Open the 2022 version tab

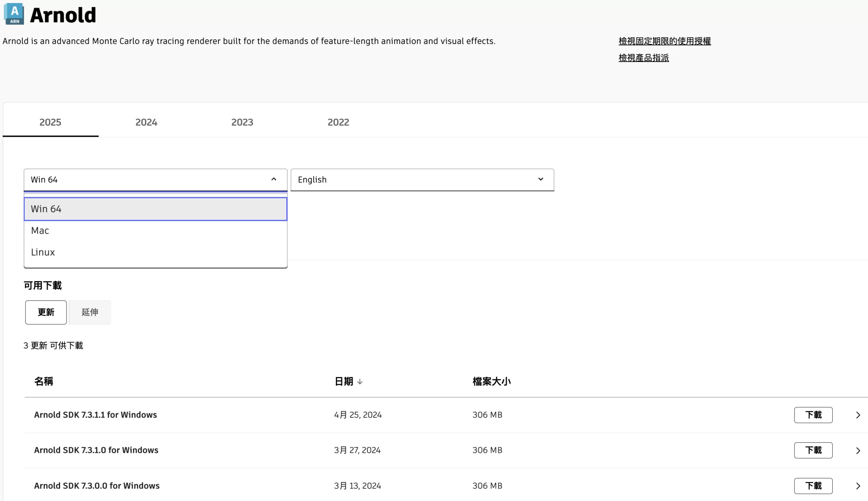pos(338,122)
